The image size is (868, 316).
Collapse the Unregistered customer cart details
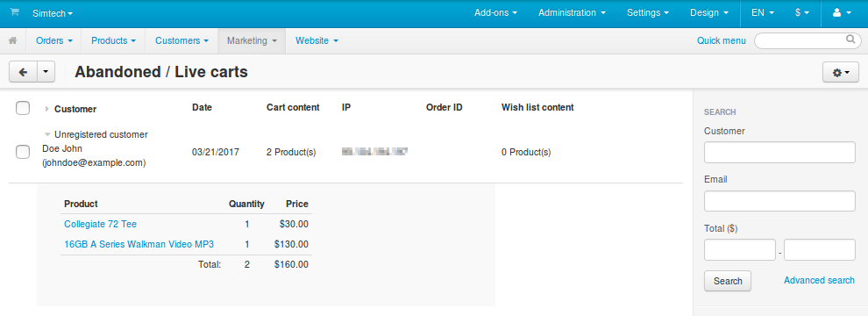pyautogui.click(x=47, y=134)
